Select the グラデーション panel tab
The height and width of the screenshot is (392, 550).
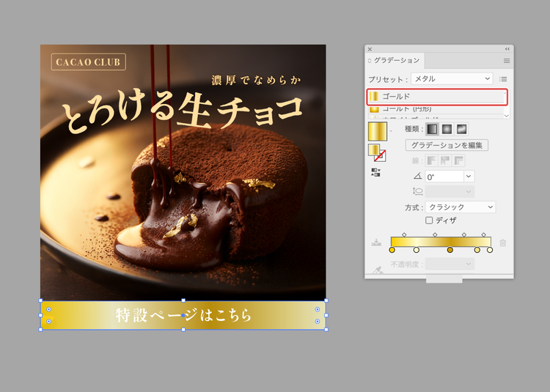(x=396, y=61)
